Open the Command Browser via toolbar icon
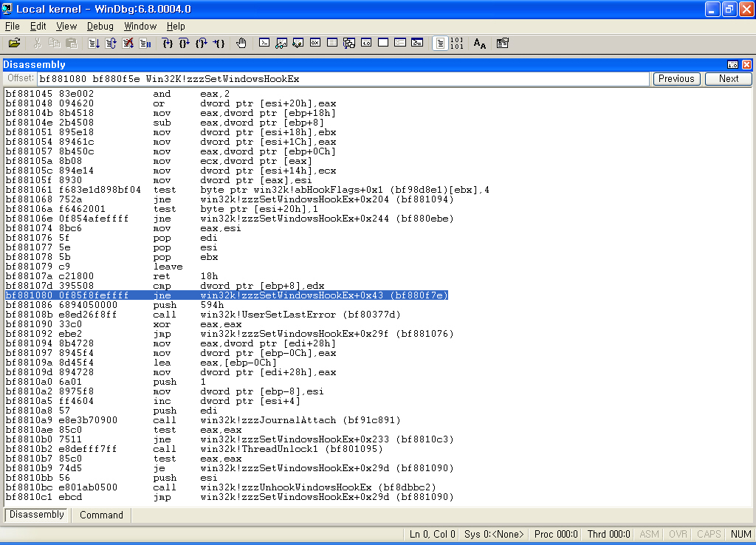 point(417,44)
